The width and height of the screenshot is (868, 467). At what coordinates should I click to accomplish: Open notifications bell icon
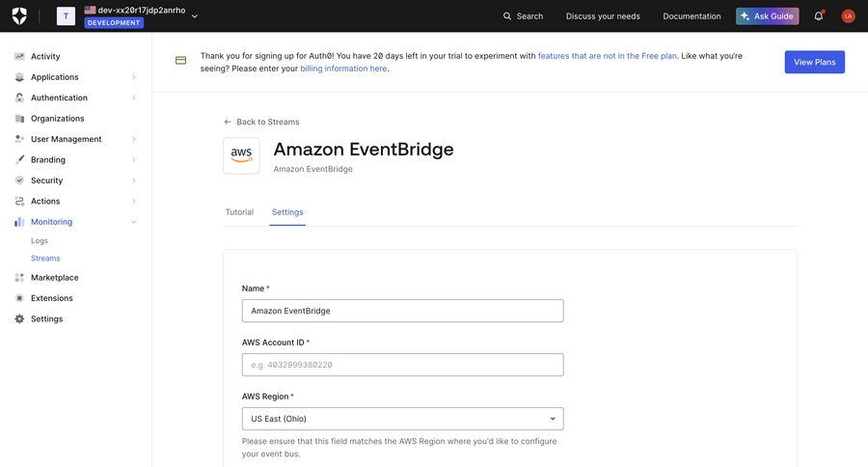[x=819, y=15]
